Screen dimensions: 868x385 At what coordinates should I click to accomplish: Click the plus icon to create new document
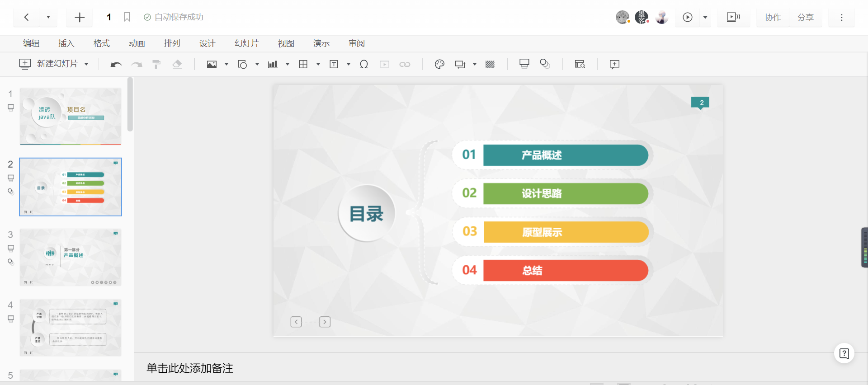pos(80,17)
